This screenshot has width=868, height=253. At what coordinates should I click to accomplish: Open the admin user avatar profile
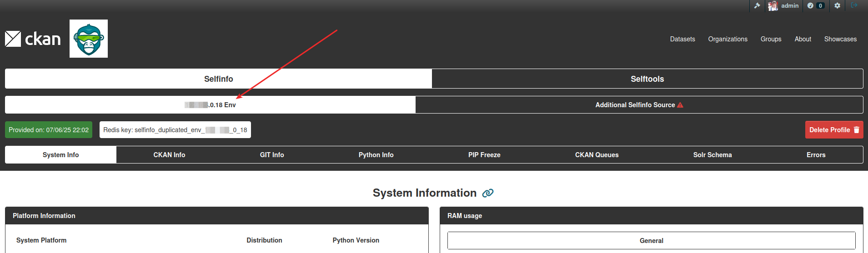click(x=773, y=6)
